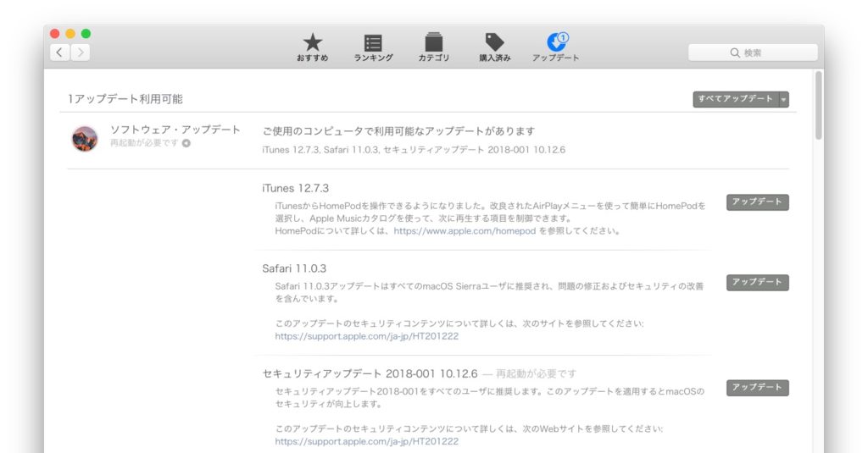The image size is (868, 453).
Task: Open the 購入済み (Purchased) tag tab
Action: coord(494,47)
